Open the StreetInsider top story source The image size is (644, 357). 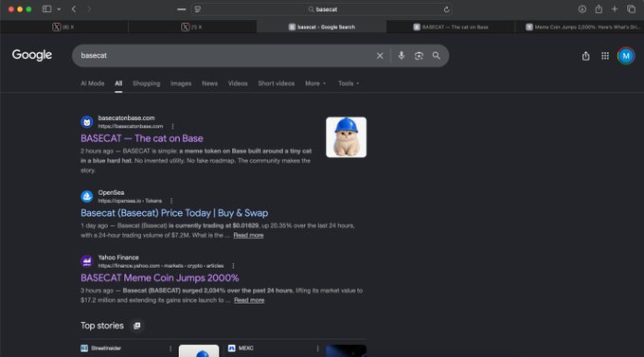(x=101, y=348)
